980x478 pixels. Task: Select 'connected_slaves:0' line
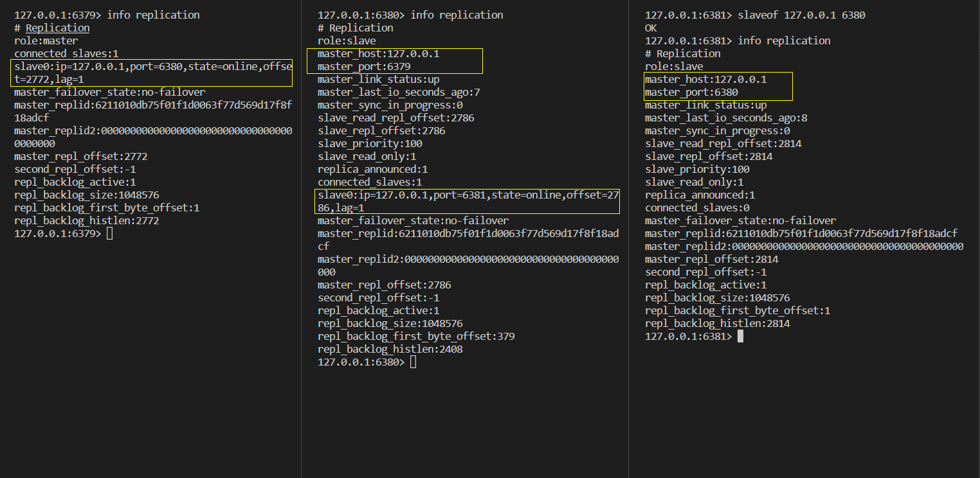tap(697, 208)
